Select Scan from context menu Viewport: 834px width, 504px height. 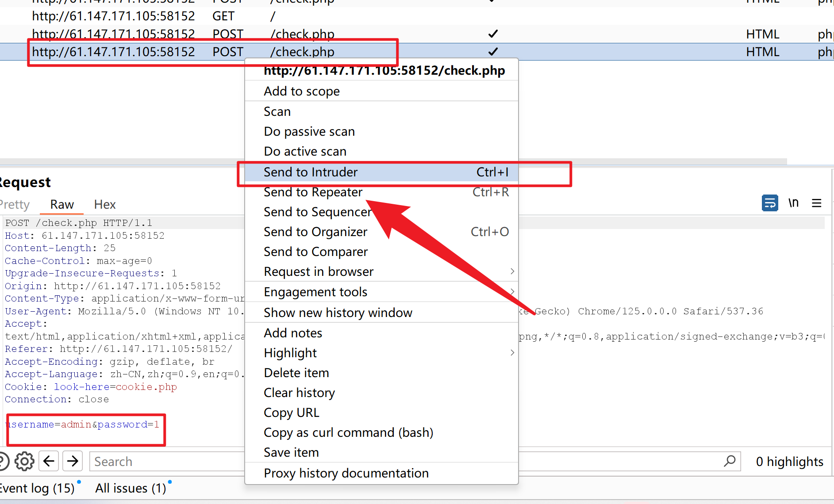(381, 111)
